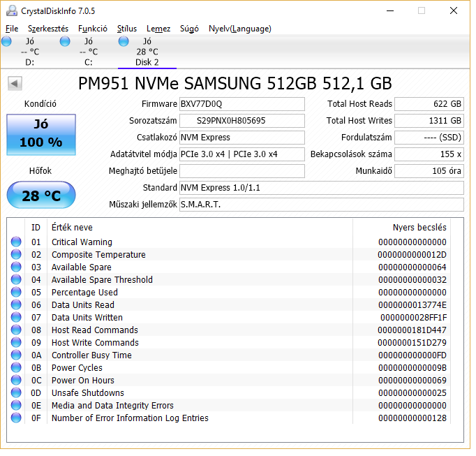Screen dimensions: 476x456
Task: Select the D: drive tab
Action: pos(30,52)
